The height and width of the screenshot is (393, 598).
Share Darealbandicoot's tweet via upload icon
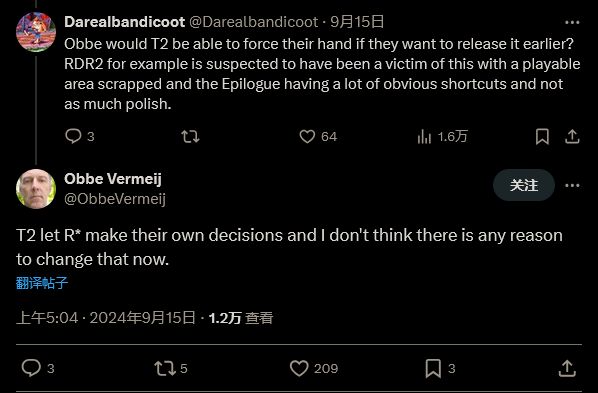click(x=572, y=136)
